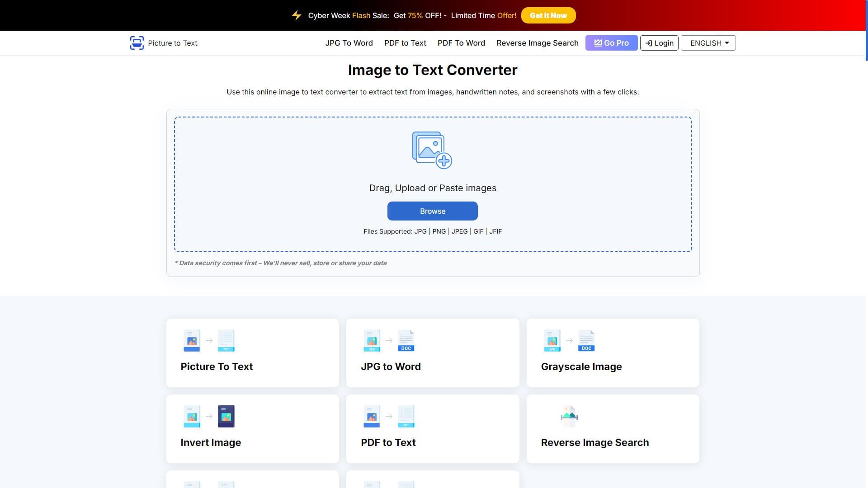Click the Get it Now sale button
Viewport: 868px width, 488px height.
[548, 15]
